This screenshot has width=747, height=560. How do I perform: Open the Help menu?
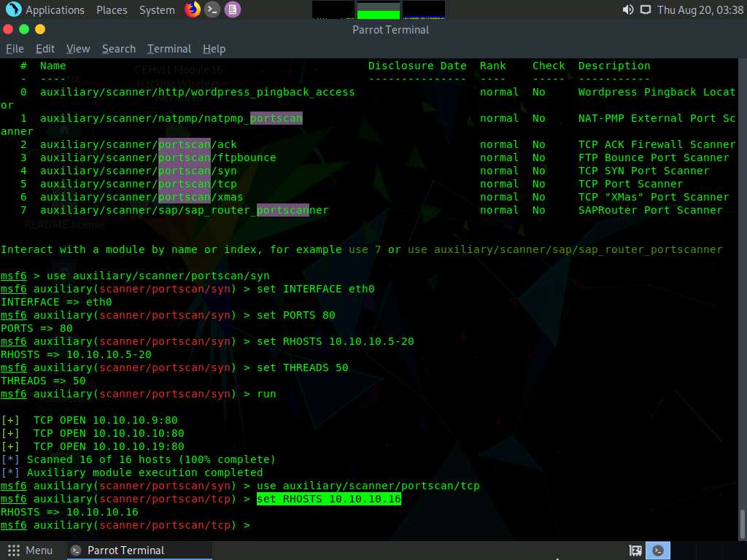pos(214,49)
